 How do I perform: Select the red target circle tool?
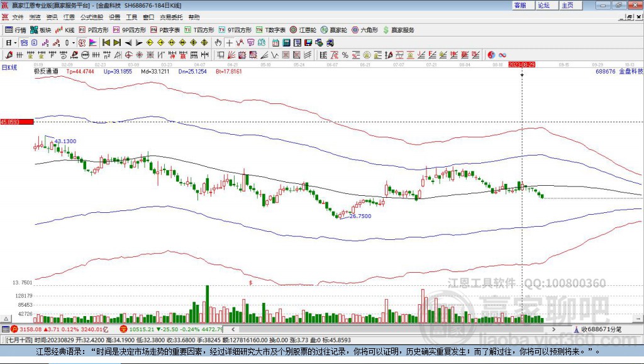point(128,55)
